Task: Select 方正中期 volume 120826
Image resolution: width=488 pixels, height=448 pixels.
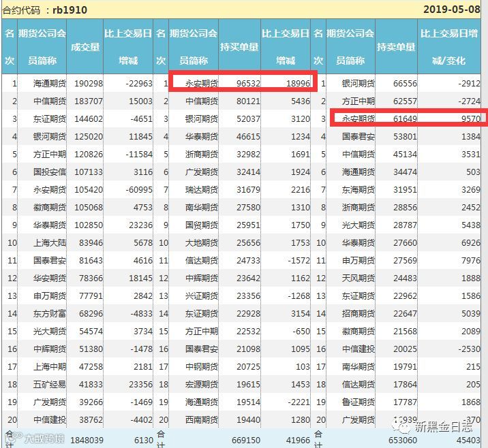Action: tap(89, 154)
